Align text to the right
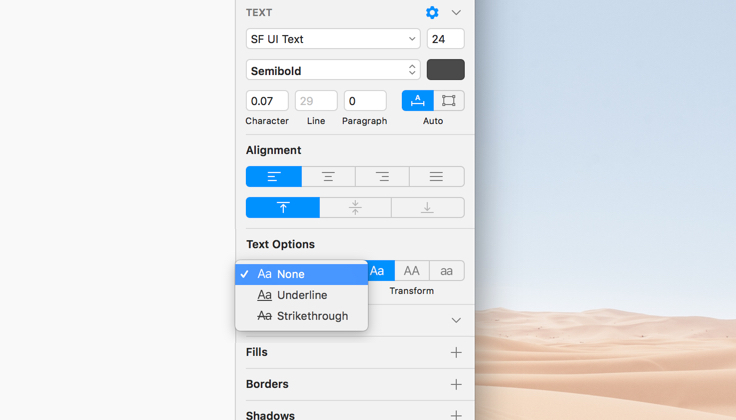This screenshot has width=736, height=420. (382, 177)
